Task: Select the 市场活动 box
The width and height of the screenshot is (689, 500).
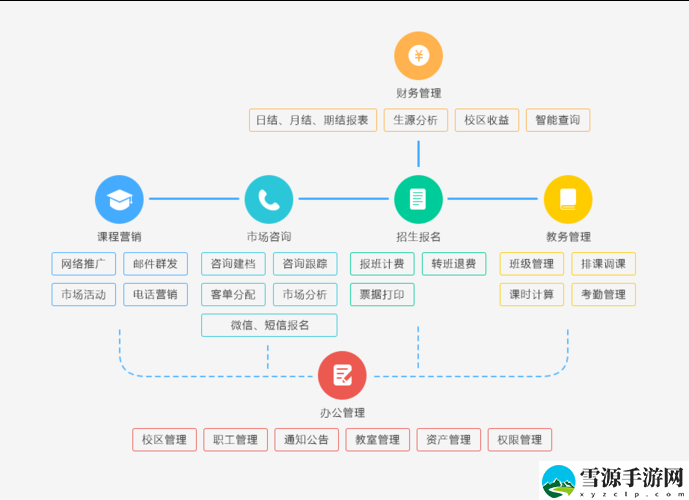Action: click(83, 294)
